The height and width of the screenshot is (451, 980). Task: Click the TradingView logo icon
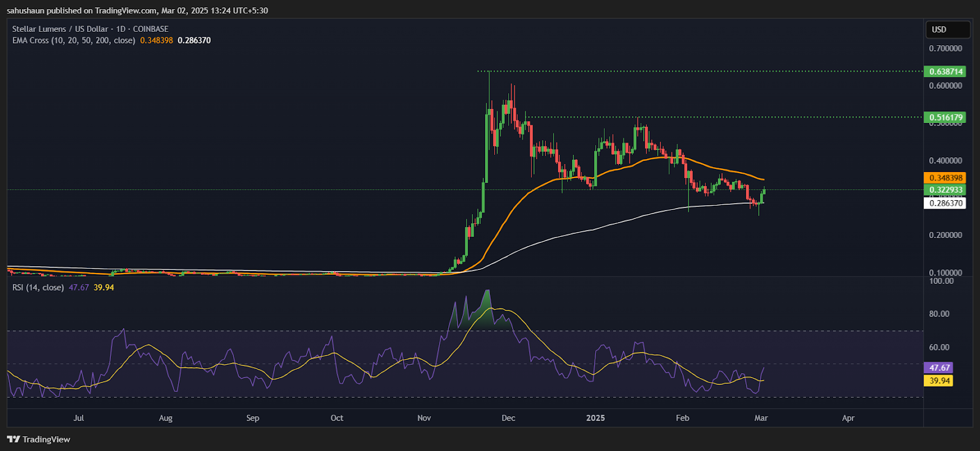13,439
